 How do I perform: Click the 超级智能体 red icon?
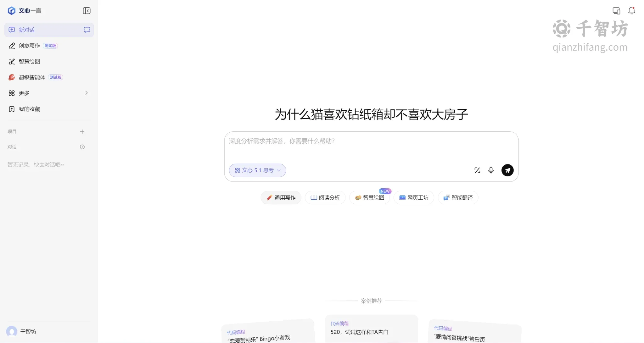tap(12, 77)
